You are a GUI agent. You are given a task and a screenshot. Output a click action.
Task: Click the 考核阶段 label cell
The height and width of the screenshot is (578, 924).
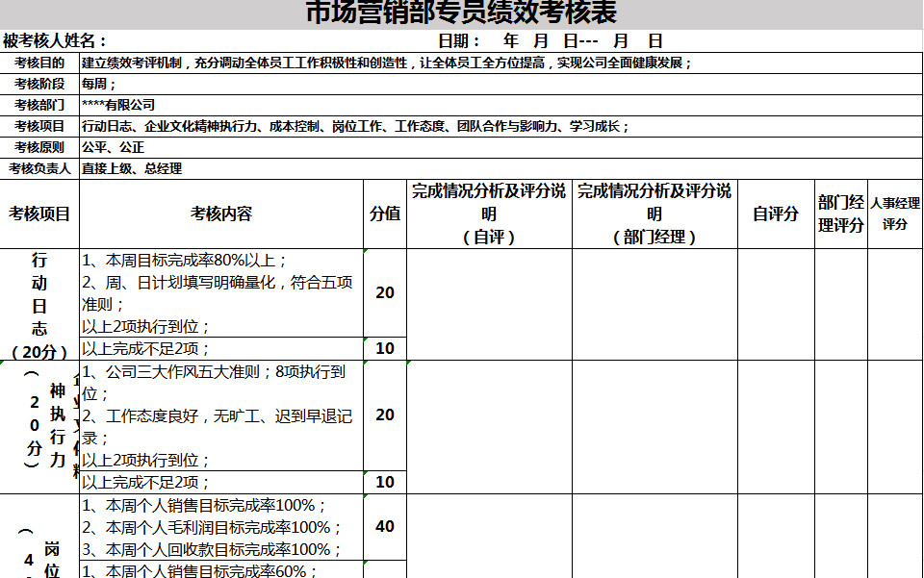[40, 85]
